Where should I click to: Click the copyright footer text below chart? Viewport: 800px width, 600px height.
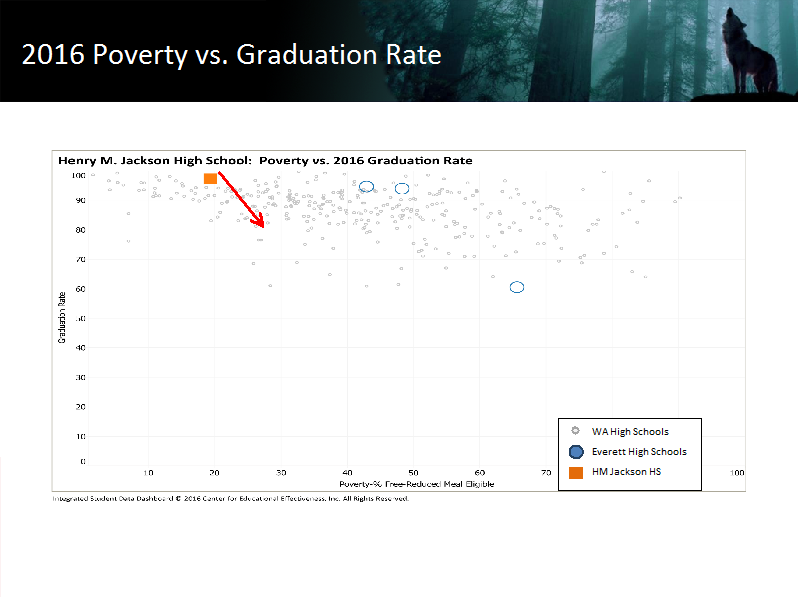click(231, 498)
